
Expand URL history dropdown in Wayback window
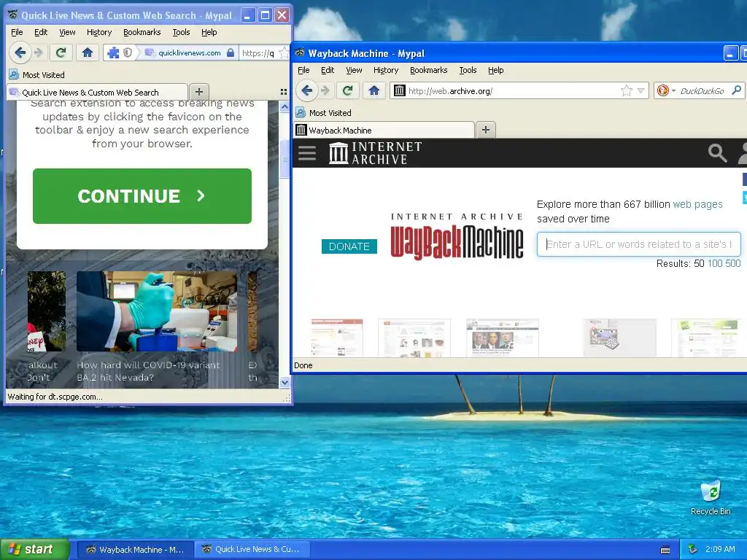640,90
